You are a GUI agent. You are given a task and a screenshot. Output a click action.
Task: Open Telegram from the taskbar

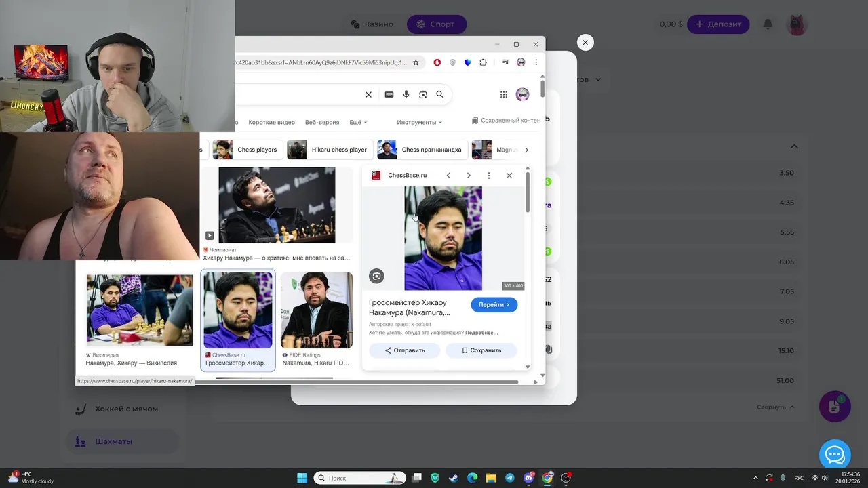click(x=509, y=478)
